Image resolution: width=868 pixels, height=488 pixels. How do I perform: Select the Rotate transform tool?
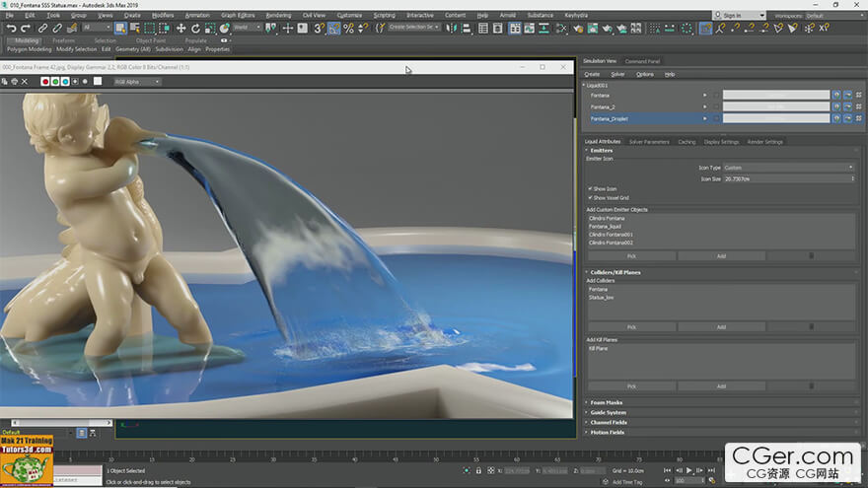195,29
